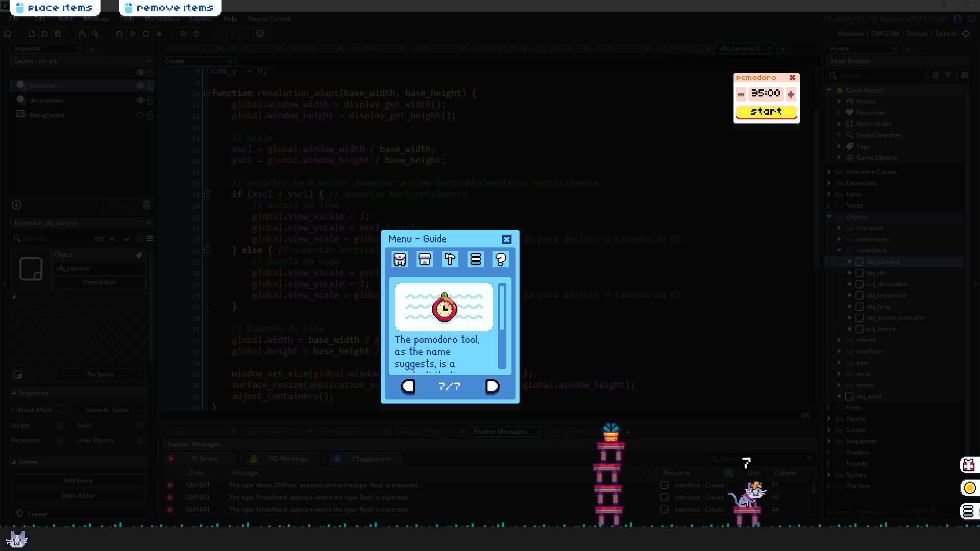Click Open Editor for obj_camera
980x551 pixels.
click(x=99, y=282)
